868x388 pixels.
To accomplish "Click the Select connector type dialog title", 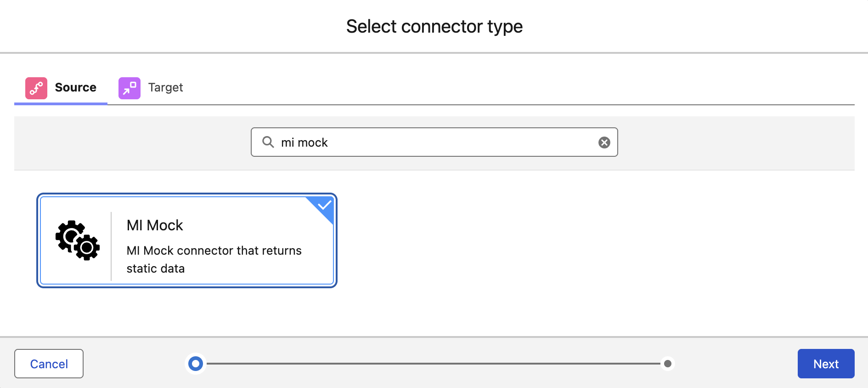I will [434, 26].
